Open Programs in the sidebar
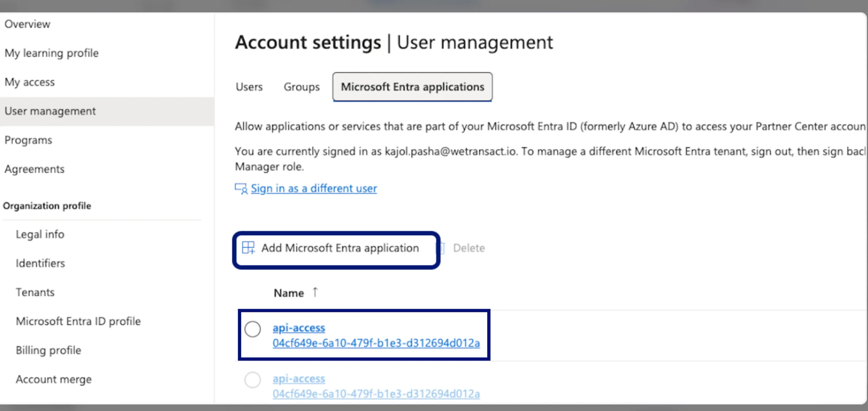Viewport: 868px width, 411px height. point(28,140)
